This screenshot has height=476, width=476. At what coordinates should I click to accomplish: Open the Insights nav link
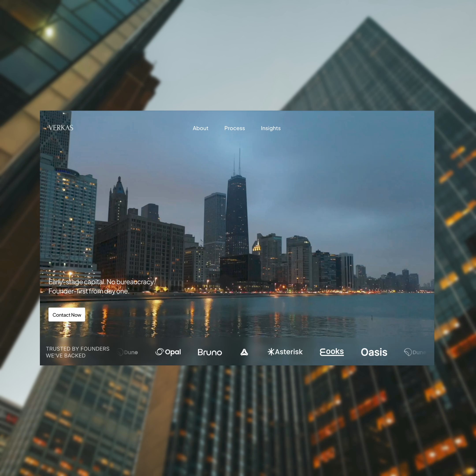271,128
